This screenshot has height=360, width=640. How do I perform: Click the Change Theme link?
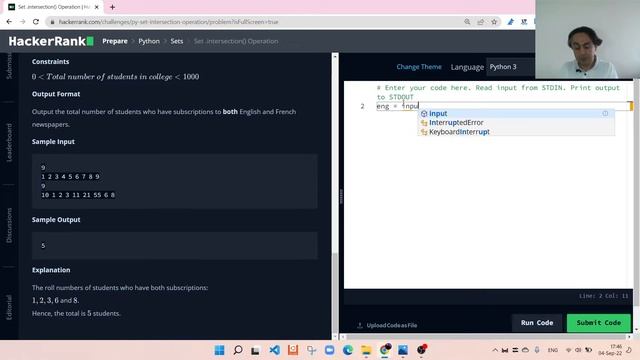pos(419,67)
